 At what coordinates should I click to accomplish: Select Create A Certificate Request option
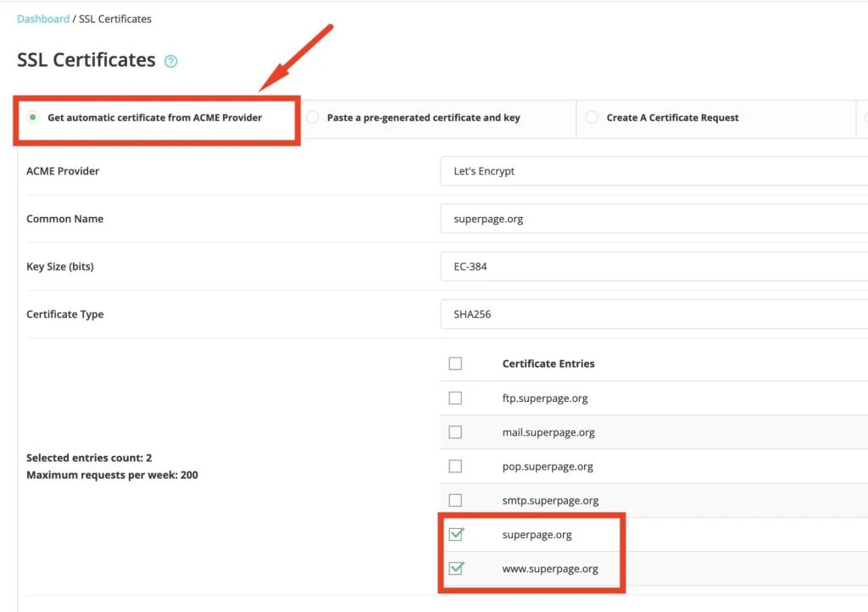point(592,117)
